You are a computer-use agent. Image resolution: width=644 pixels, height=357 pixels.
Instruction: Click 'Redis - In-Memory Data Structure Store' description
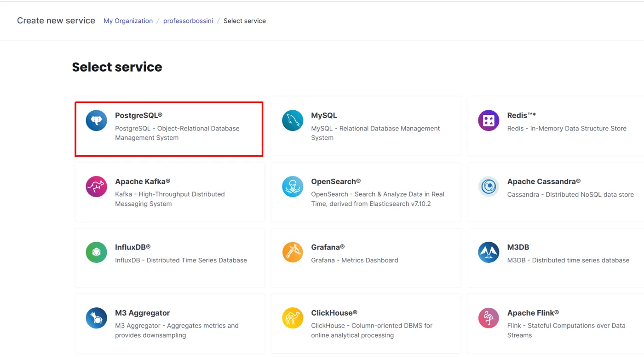pyautogui.click(x=567, y=129)
